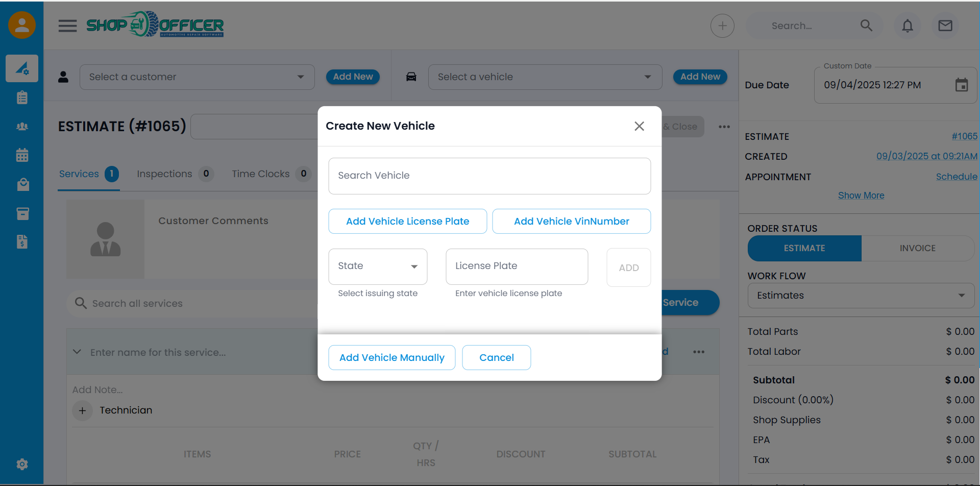This screenshot has width=980, height=486.
Task: Switch order status to INVOICE
Action: (917, 248)
